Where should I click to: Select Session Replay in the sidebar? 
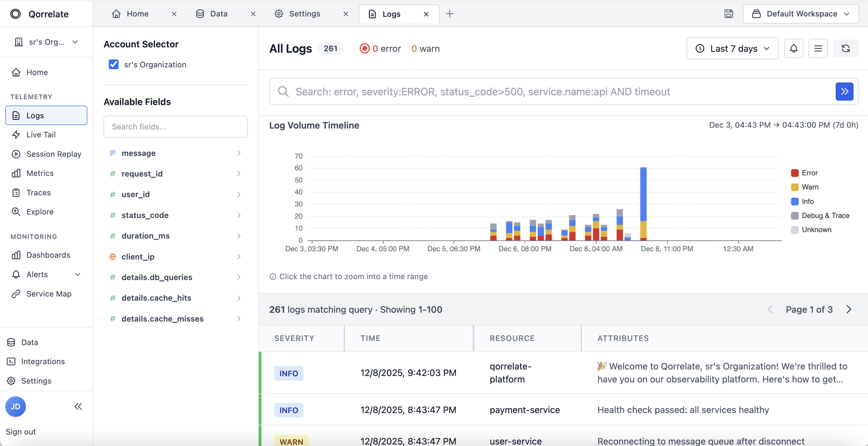tap(54, 154)
